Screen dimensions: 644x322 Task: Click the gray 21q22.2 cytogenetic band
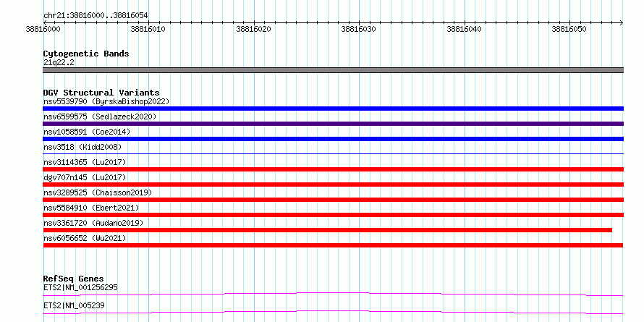(x=333, y=70)
